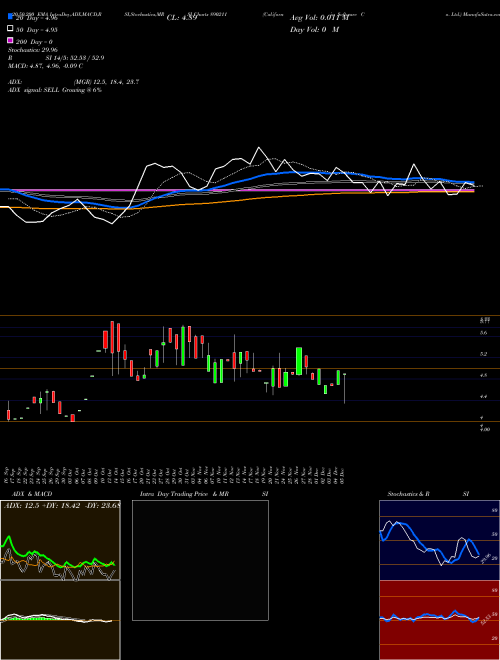Viewport: 500px width, 660px height.
Task: Click the peak of the white price line
Action: pos(258,148)
